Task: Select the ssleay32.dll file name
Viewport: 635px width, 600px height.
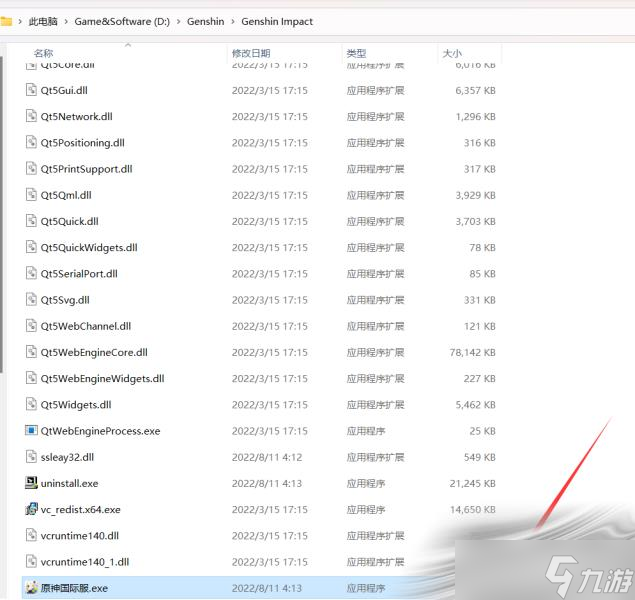Action: (x=67, y=457)
